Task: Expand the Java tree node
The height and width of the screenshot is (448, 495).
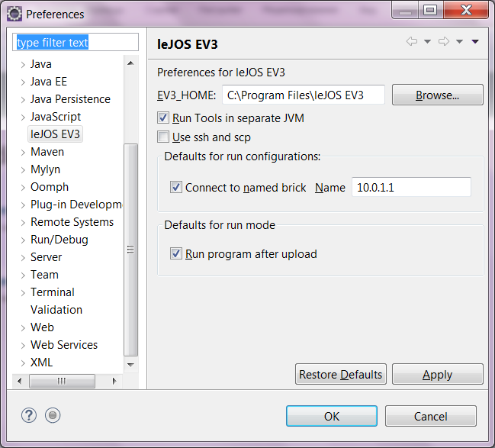Action: click(x=23, y=65)
